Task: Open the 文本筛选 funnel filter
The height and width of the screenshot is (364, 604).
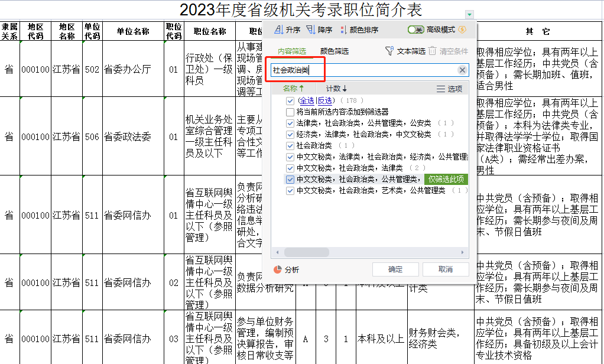Action: (x=405, y=51)
